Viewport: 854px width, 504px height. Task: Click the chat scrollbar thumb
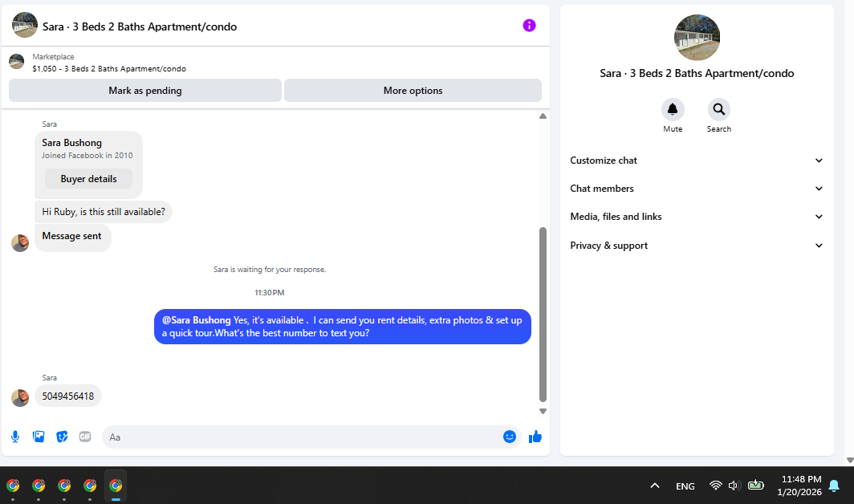click(x=543, y=315)
